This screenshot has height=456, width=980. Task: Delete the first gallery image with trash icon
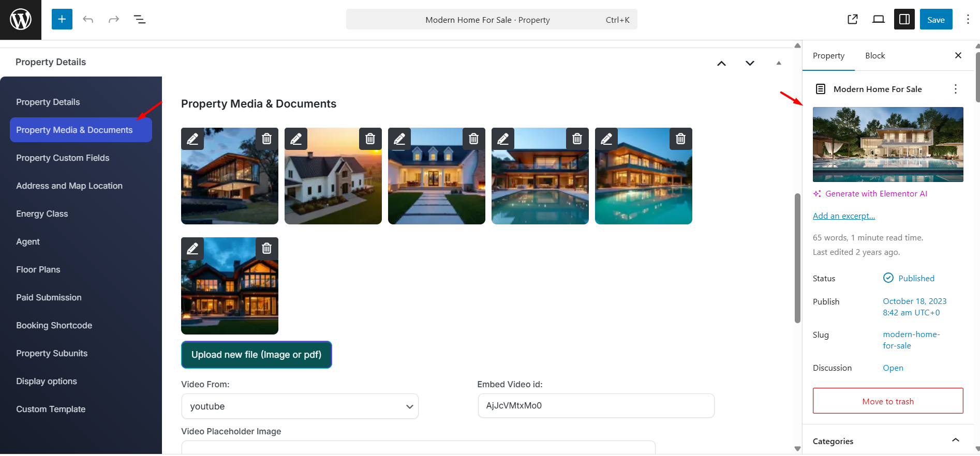pyautogui.click(x=267, y=139)
